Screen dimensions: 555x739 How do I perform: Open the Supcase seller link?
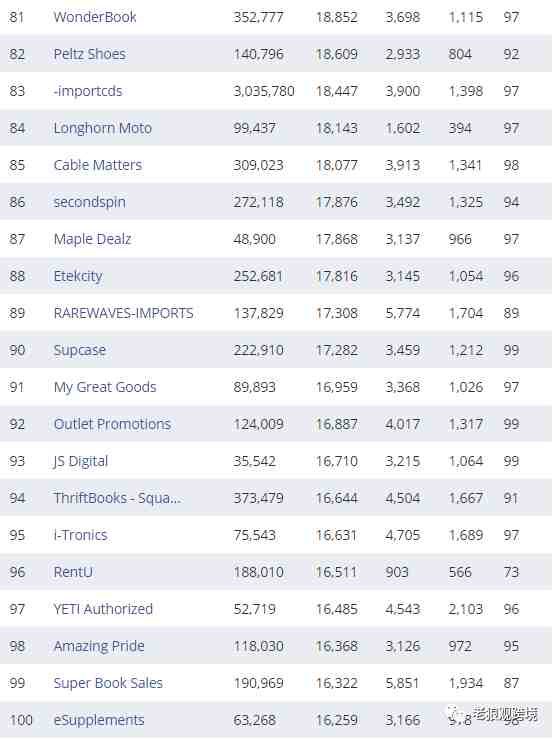pyautogui.click(x=80, y=350)
